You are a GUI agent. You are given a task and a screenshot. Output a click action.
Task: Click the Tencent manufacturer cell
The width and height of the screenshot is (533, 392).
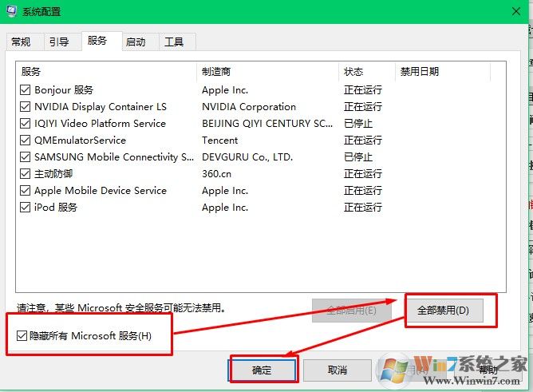click(x=220, y=140)
